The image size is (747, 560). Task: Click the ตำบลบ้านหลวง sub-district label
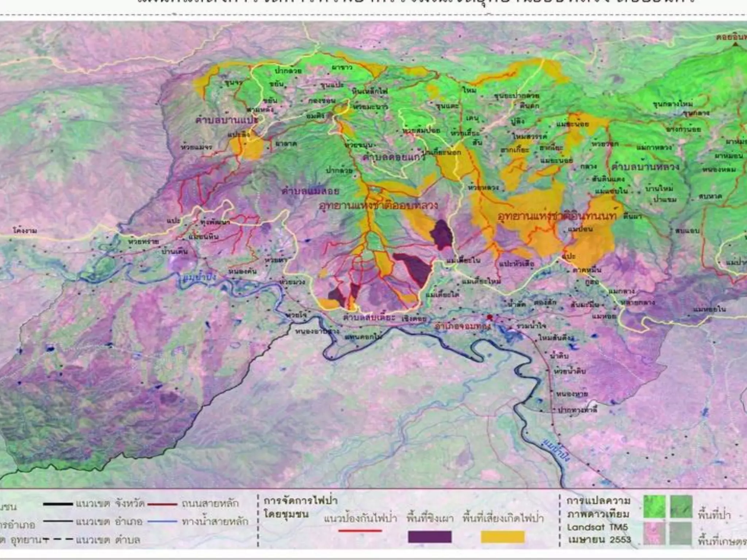point(645,167)
